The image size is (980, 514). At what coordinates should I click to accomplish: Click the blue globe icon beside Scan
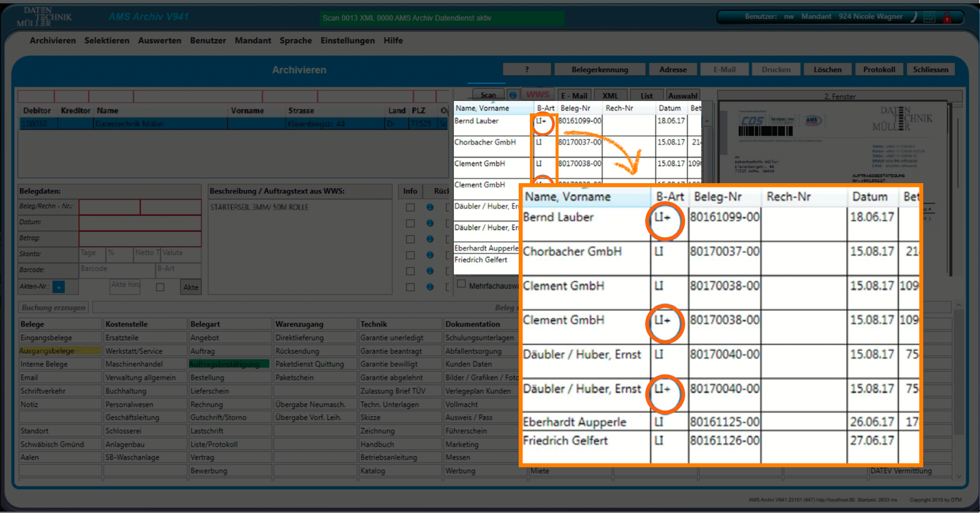click(512, 95)
